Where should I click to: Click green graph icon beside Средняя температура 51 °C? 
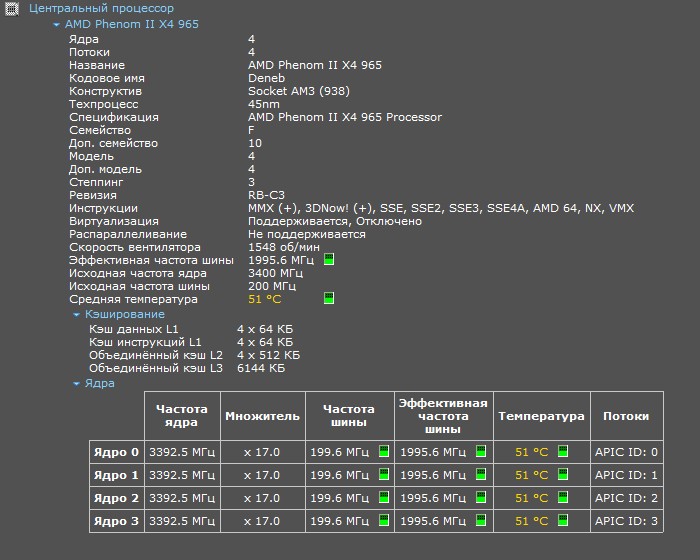329,298
